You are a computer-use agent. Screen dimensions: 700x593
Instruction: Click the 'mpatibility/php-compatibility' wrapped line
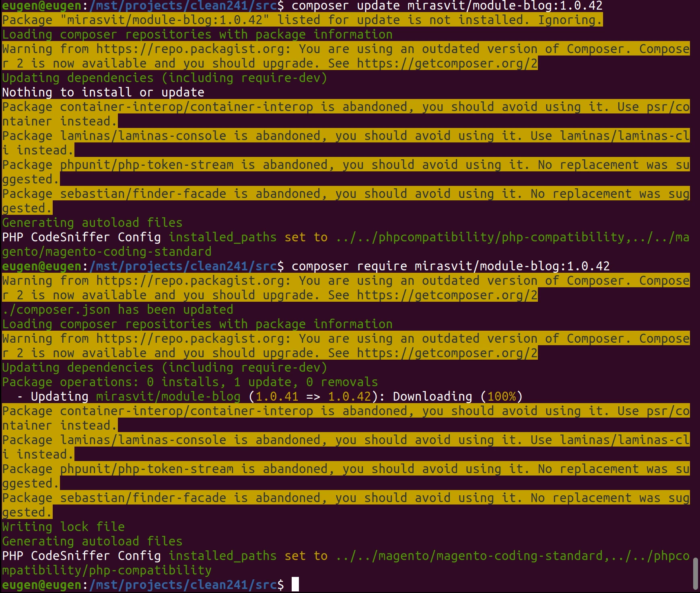click(107, 570)
